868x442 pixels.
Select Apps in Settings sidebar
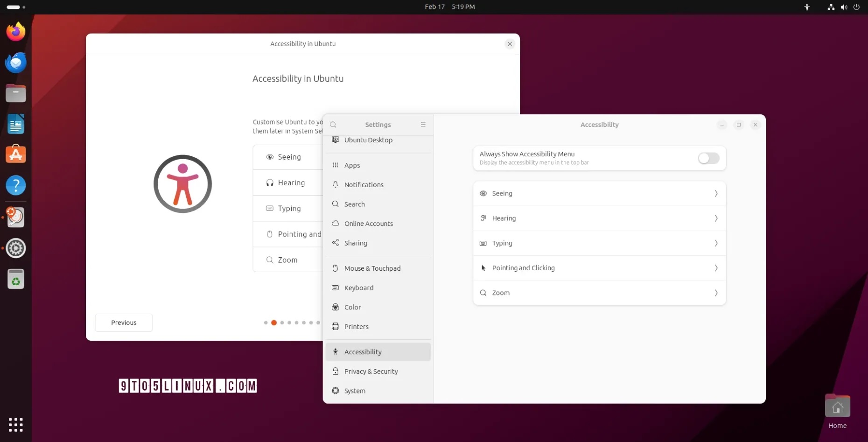point(378,165)
